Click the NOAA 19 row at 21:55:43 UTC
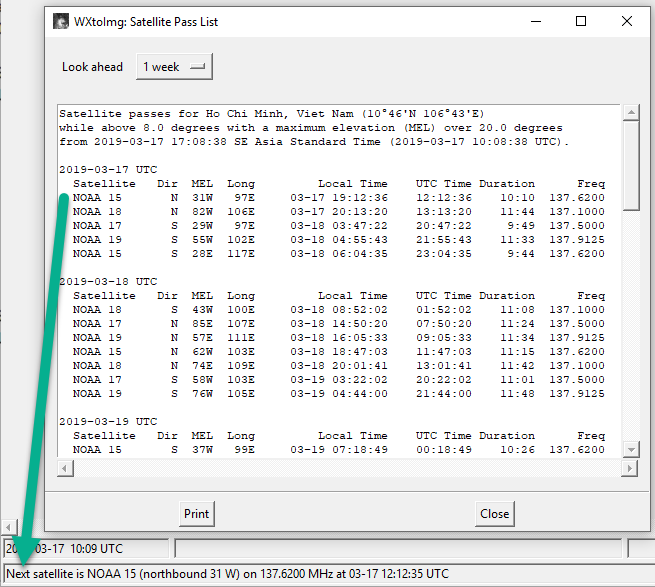This screenshot has width=655, height=587. (x=338, y=240)
